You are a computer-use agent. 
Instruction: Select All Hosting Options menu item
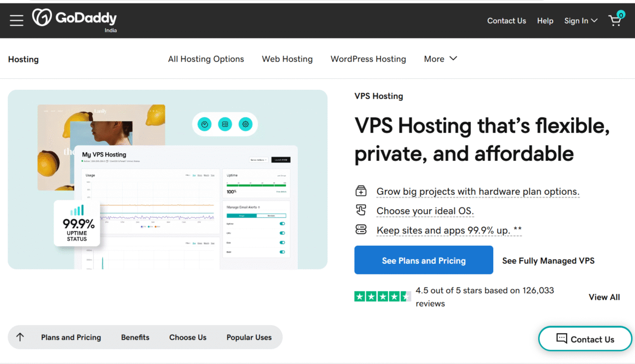[206, 59]
